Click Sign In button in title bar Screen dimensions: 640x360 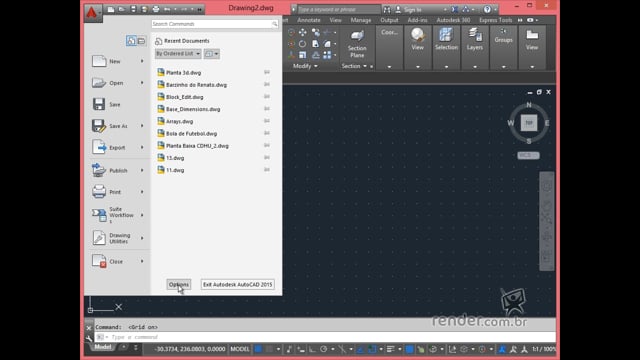pyautogui.click(x=409, y=9)
